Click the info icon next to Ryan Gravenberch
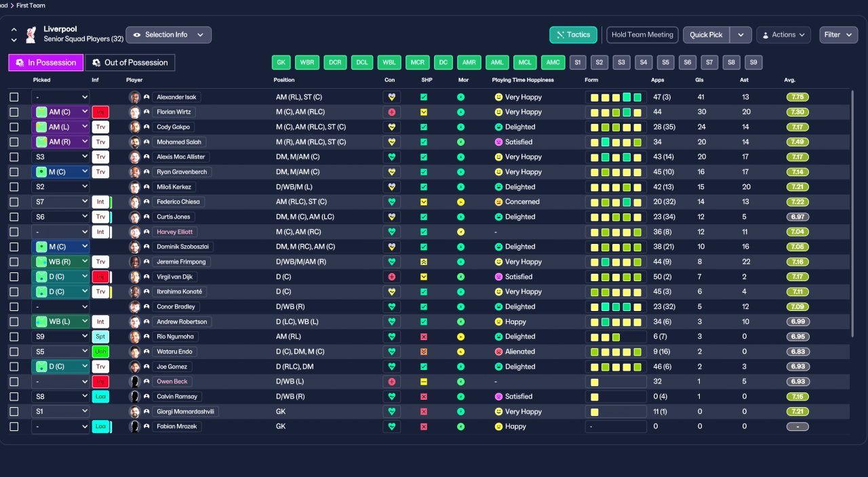Image resolution: width=868 pixels, height=477 pixels. point(146,172)
